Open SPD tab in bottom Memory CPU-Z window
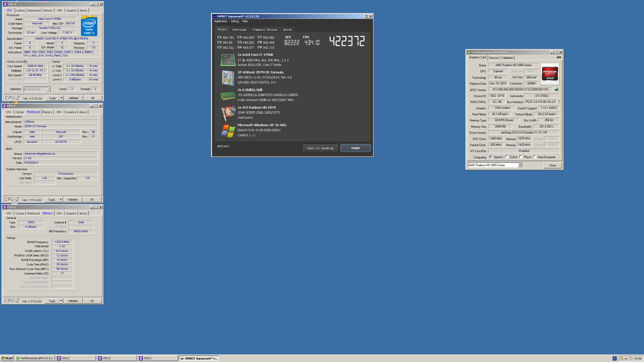The image size is (644, 362). click(x=59, y=213)
